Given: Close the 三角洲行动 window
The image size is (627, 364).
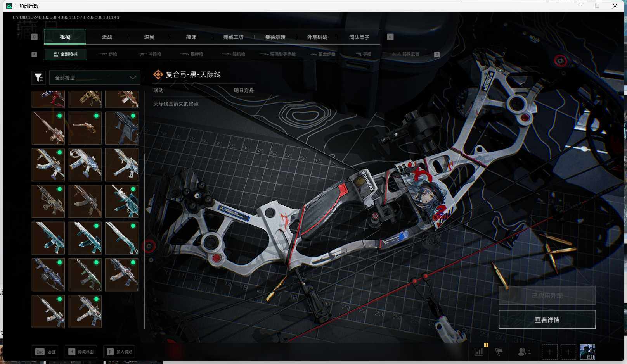Looking at the screenshot, I should click(x=615, y=6).
